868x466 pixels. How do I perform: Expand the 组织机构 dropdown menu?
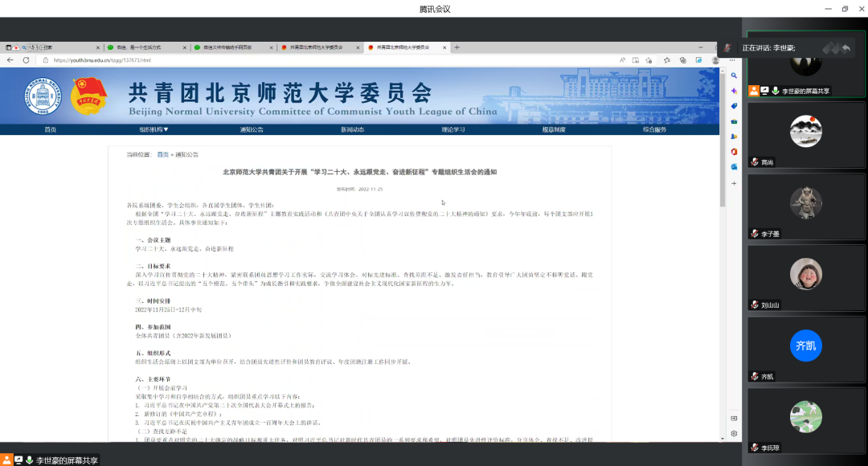tap(154, 129)
